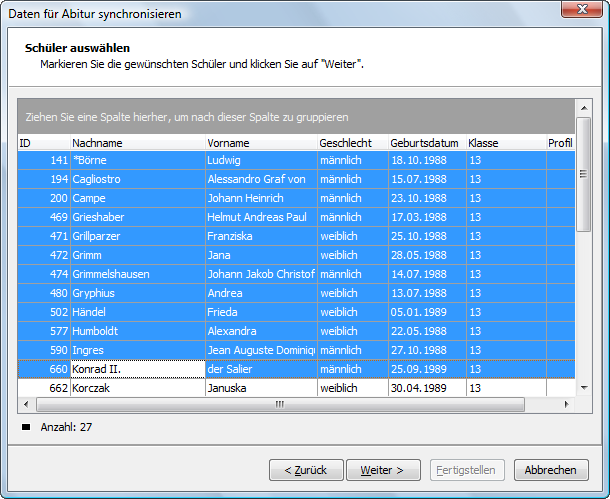
Task: Click the Konrad II. name cell
Action: click(138, 369)
